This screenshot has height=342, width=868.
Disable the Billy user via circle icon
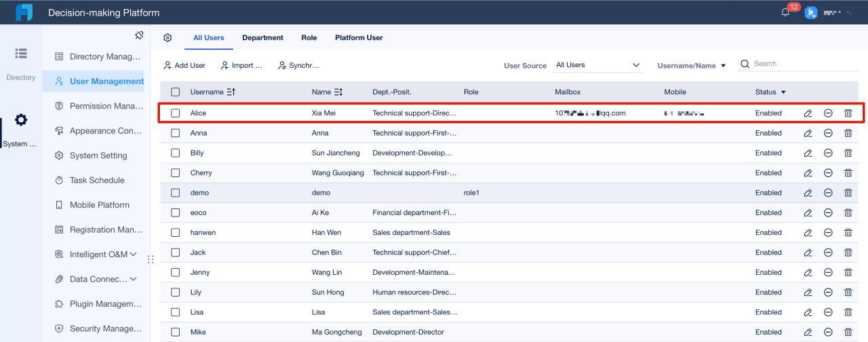(x=828, y=153)
